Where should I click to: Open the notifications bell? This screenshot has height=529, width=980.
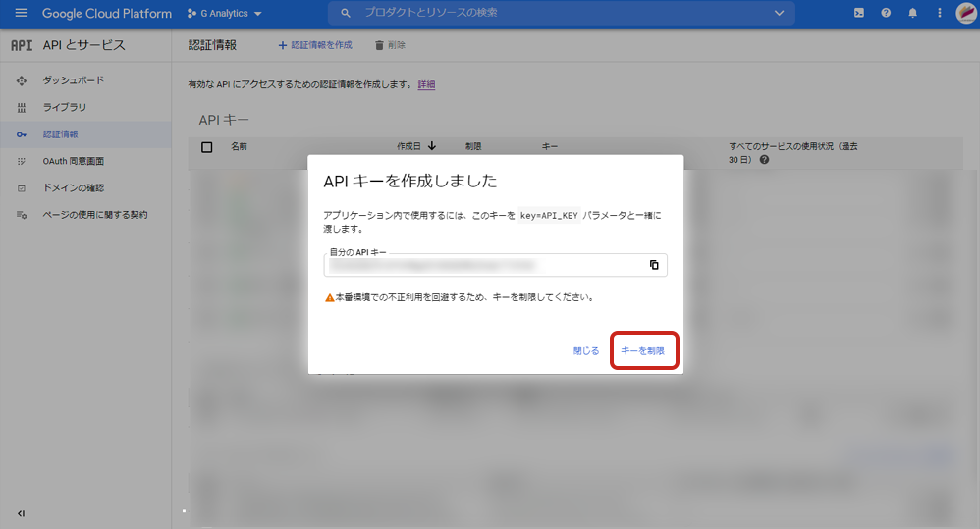point(912,14)
